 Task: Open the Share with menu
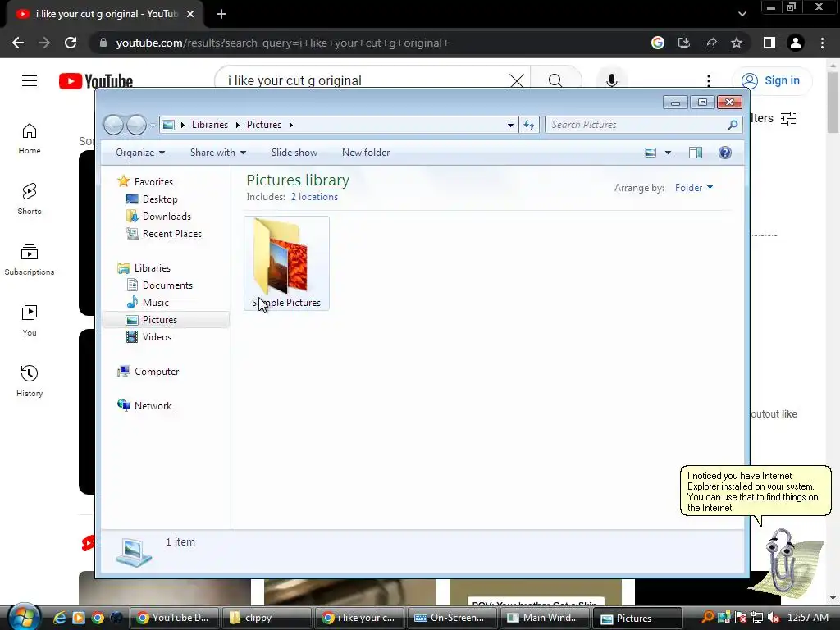218,153
